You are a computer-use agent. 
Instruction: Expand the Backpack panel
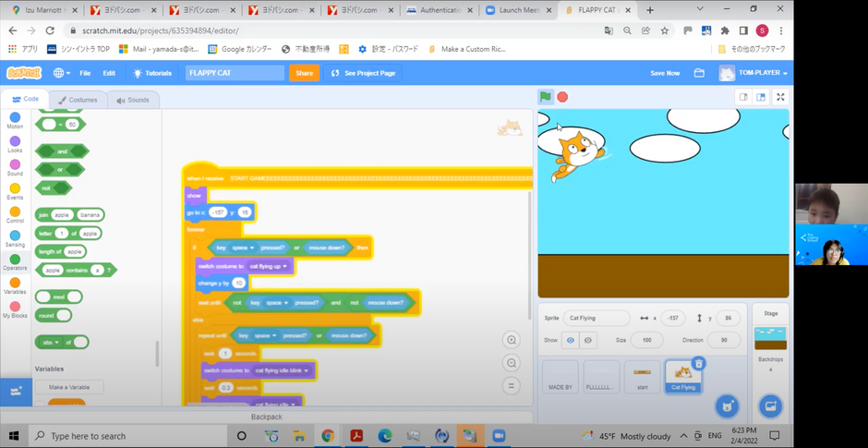point(266,417)
